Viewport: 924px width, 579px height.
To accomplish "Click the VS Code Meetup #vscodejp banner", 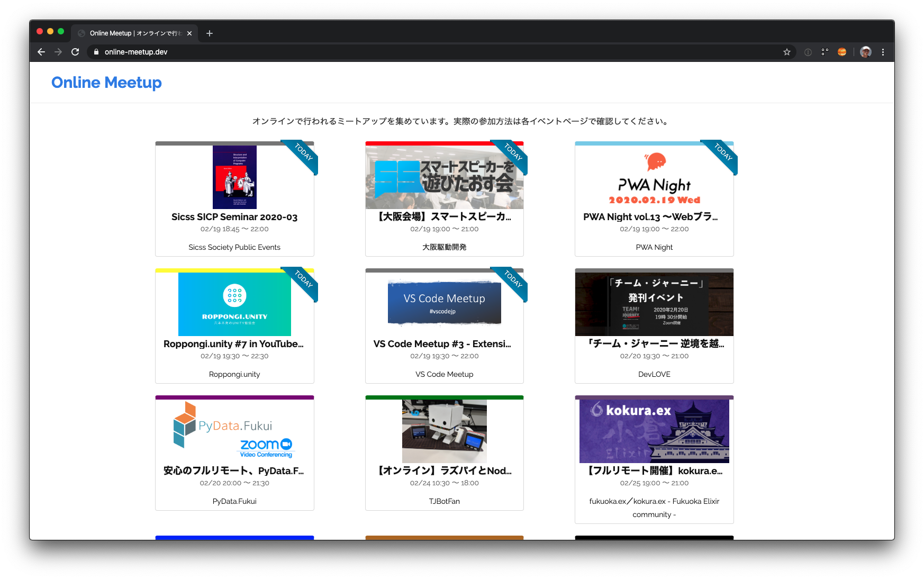I will point(445,303).
